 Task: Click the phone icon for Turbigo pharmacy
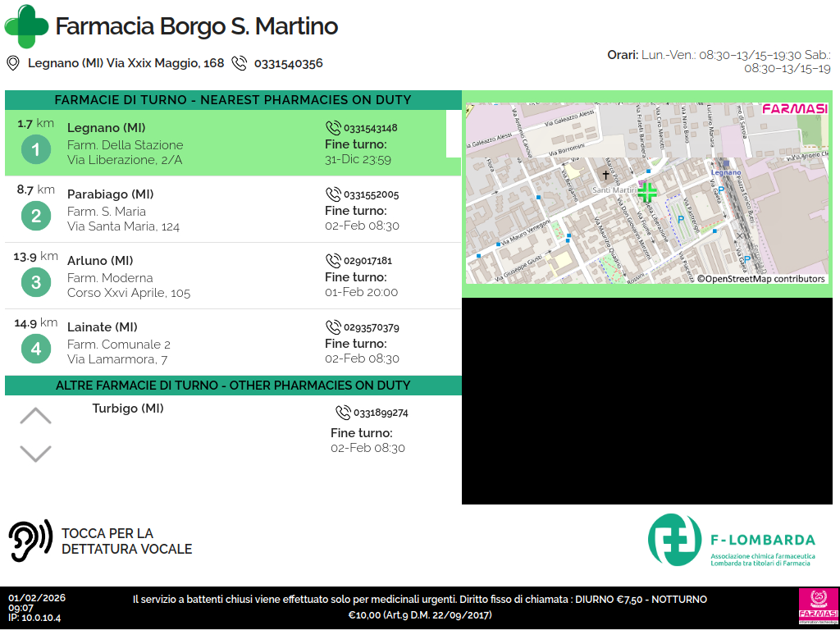343,413
